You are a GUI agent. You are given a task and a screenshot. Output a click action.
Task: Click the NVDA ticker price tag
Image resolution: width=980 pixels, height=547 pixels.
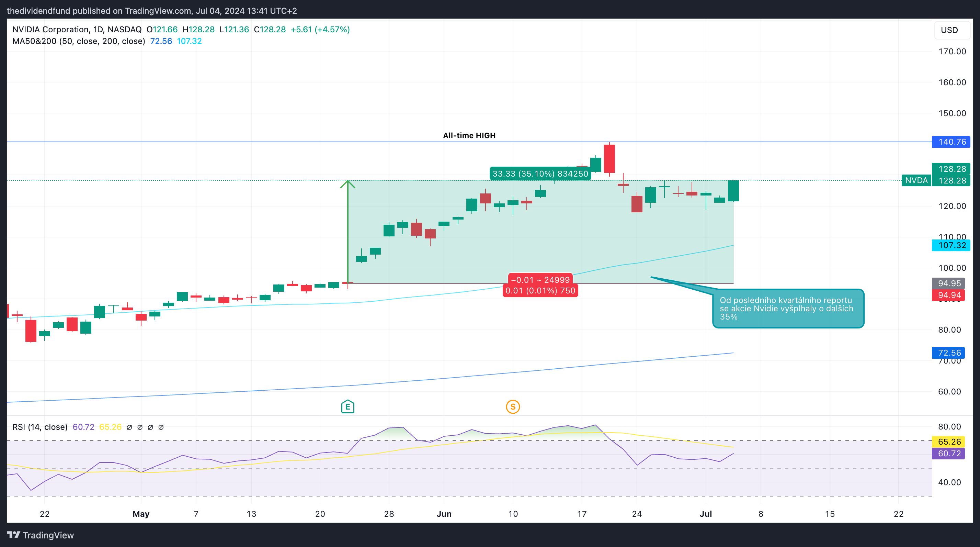pos(916,180)
